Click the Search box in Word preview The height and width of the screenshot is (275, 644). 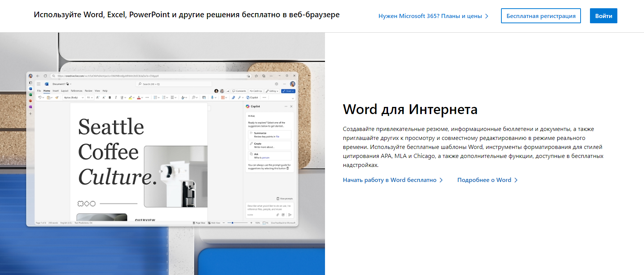coord(174,84)
